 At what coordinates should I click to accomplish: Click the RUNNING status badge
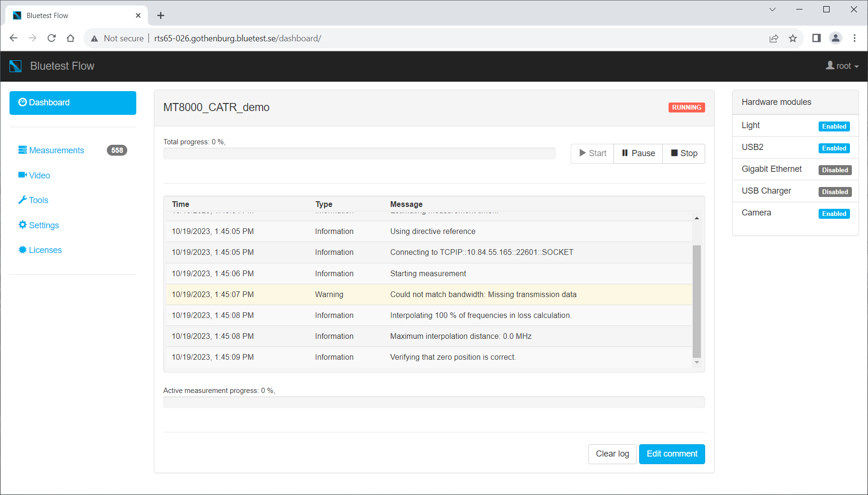tap(687, 107)
